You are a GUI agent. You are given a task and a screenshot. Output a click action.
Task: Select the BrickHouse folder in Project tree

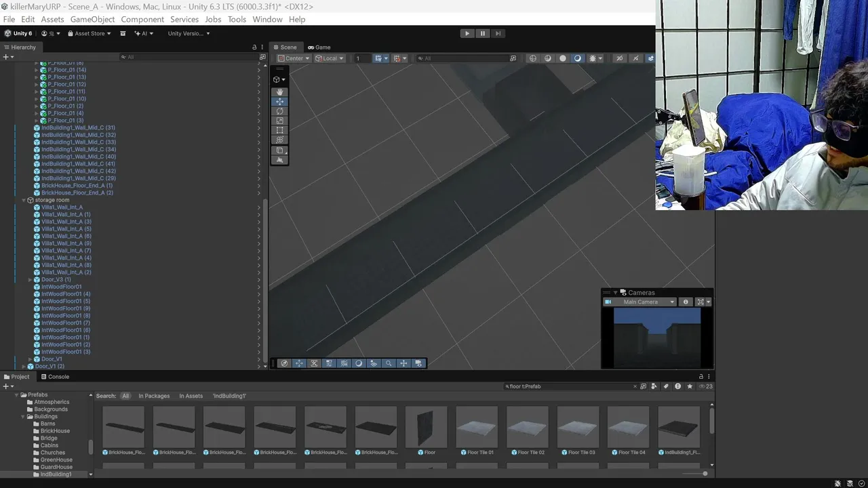(55, 431)
